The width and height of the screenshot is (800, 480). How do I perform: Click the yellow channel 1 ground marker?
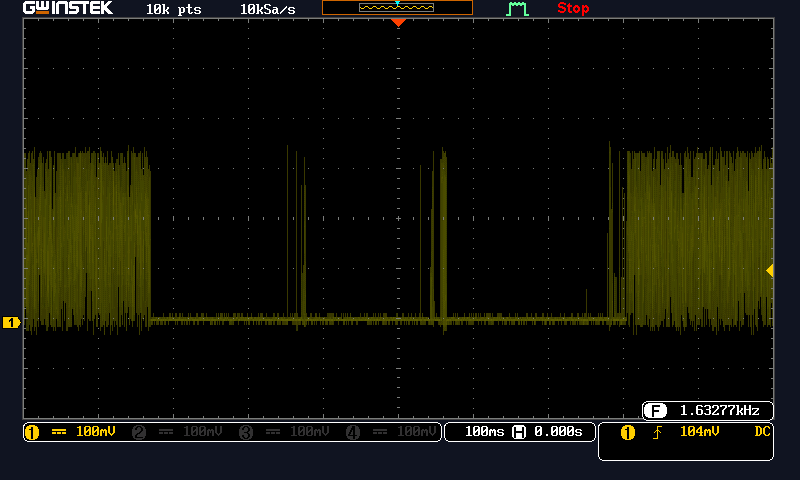coord(11,322)
